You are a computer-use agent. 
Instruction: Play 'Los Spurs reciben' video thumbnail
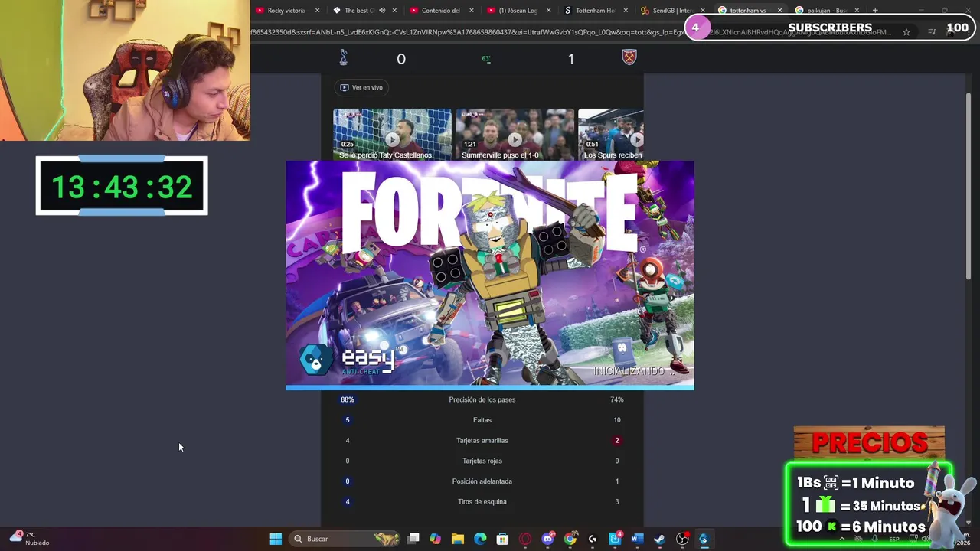point(611,135)
